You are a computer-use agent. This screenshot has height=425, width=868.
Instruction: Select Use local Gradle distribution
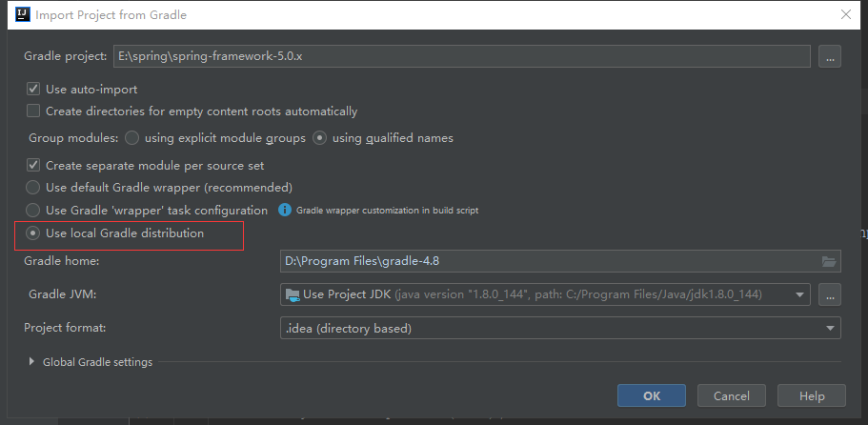(x=33, y=233)
